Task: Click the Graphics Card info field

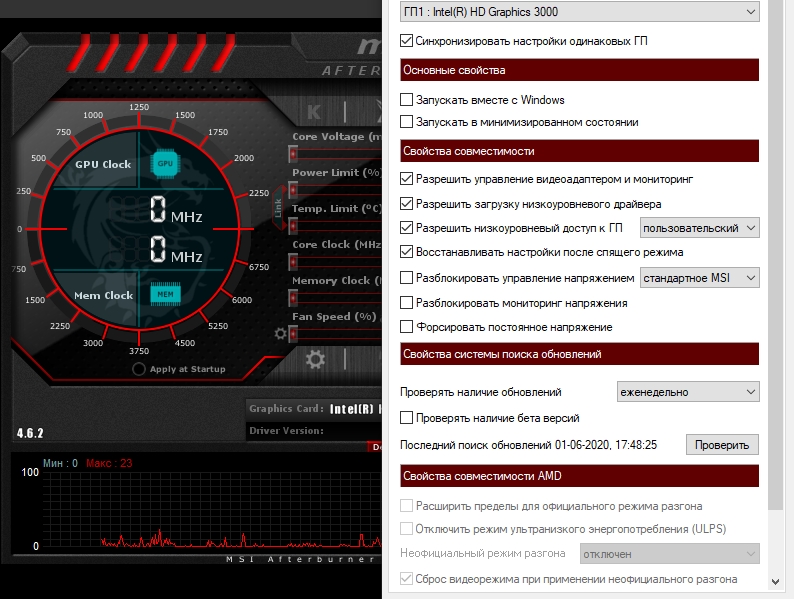Action: coord(314,409)
